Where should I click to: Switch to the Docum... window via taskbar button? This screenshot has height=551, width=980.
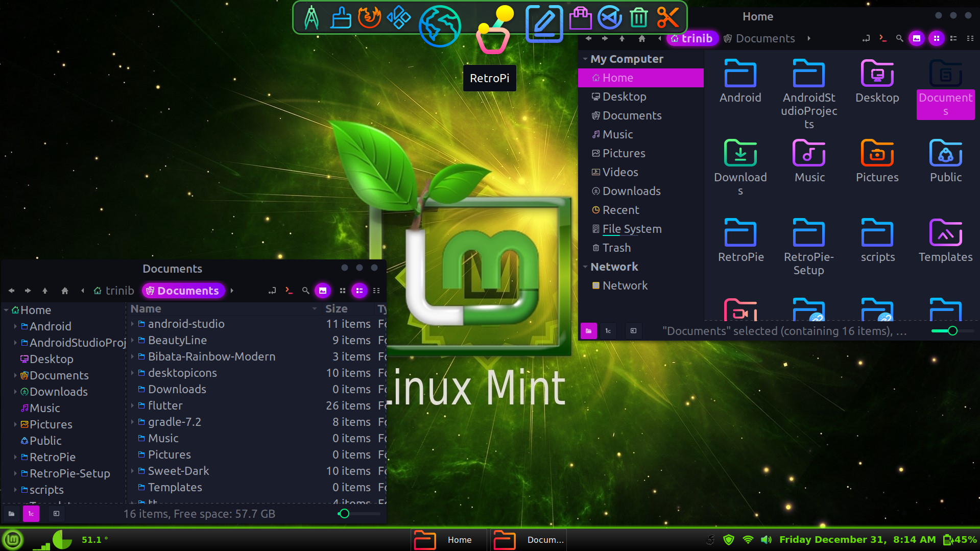click(x=529, y=540)
